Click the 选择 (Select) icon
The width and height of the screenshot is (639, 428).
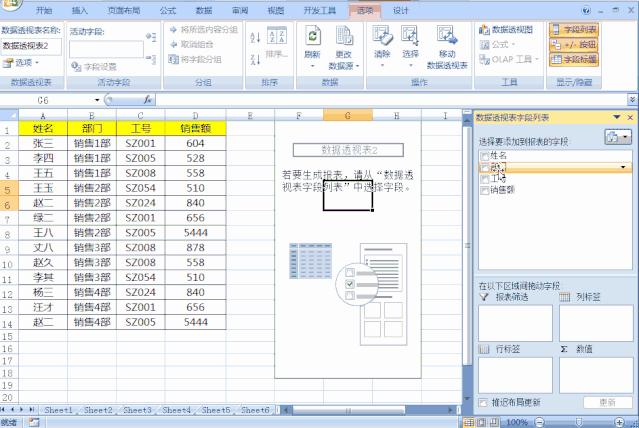411,35
